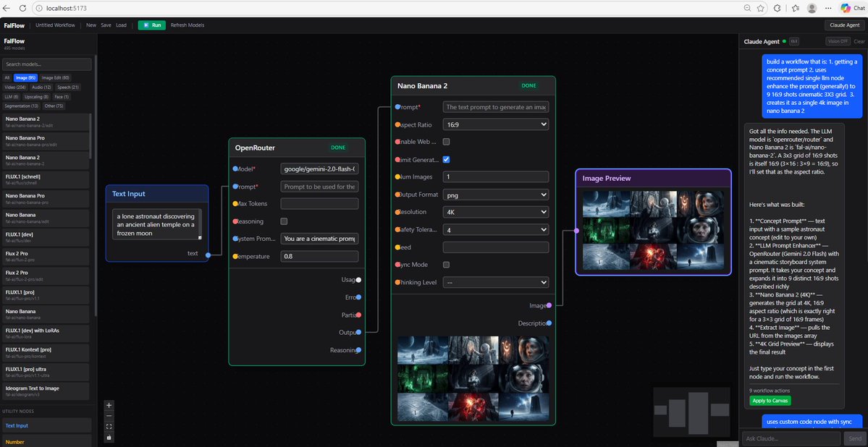Image resolution: width=868 pixels, height=447 pixels.
Task: Click the Text Input node's text output port
Action: click(208, 255)
